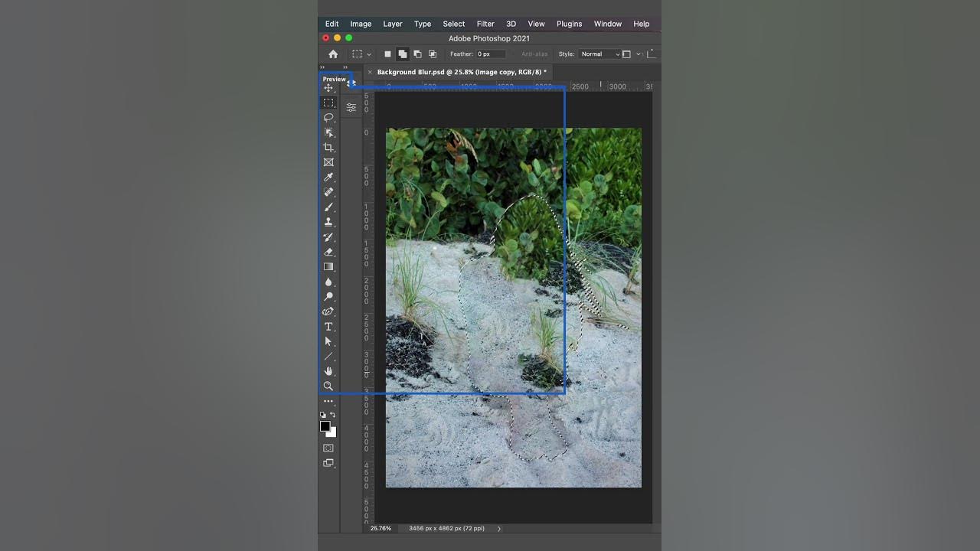Select the Zoom tool
The height and width of the screenshot is (551, 980).
pos(328,386)
